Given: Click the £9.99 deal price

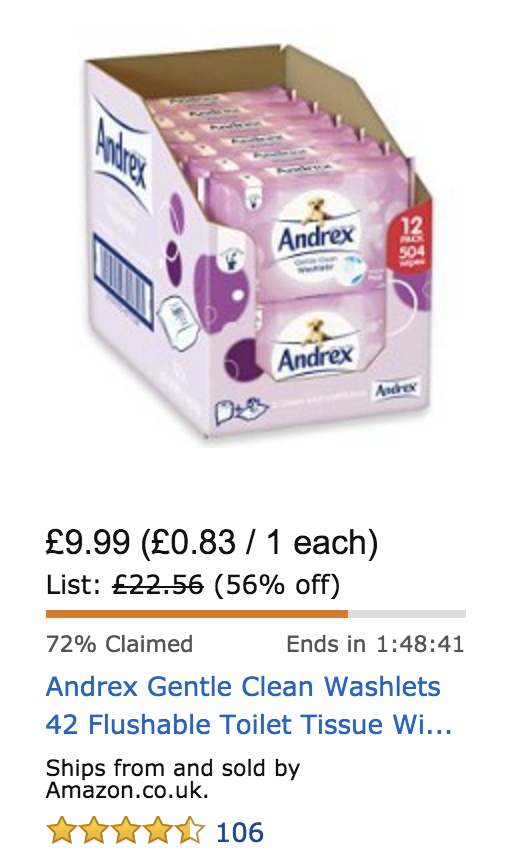Looking at the screenshot, I should click(x=88, y=542).
